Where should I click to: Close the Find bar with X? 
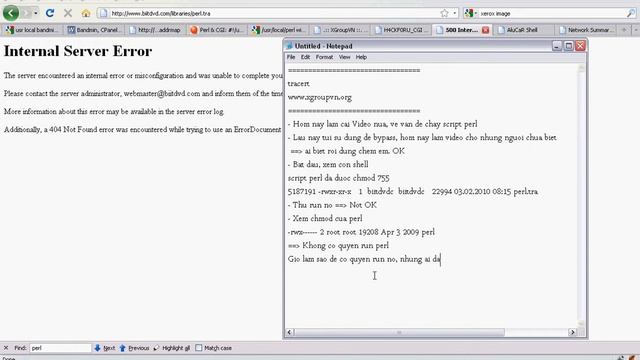click(6, 348)
